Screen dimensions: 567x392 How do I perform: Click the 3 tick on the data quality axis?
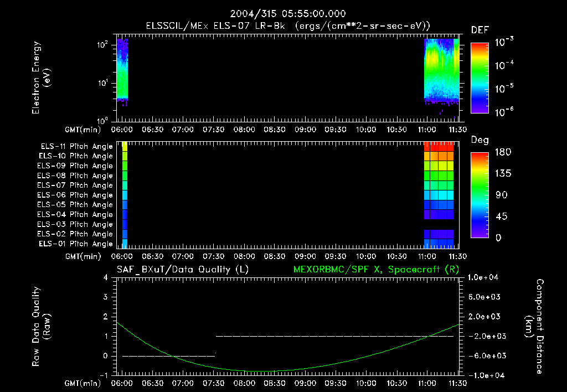coord(106,297)
